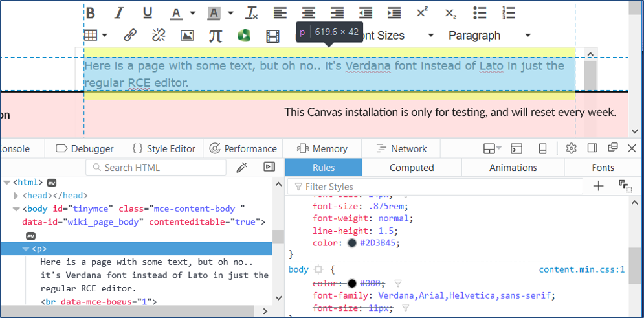The height and width of the screenshot is (318, 644).
Task: Click the ev badge under body tag
Action: tap(31, 236)
